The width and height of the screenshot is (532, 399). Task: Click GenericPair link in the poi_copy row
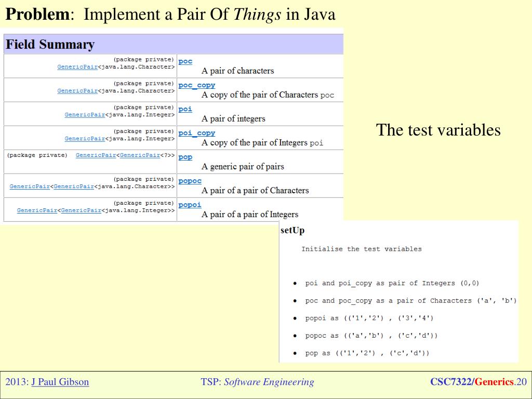click(x=85, y=139)
